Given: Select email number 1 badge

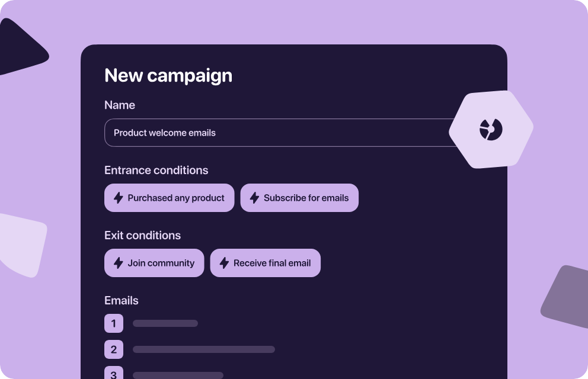Looking at the screenshot, I should (x=114, y=323).
